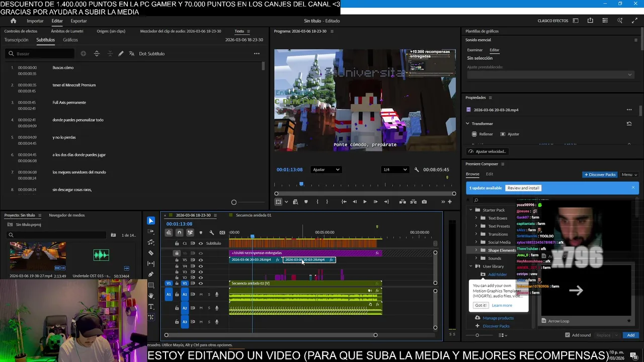Toggle snap in timeline
Viewport: 644px width, 362px height.
pyautogui.click(x=179, y=232)
